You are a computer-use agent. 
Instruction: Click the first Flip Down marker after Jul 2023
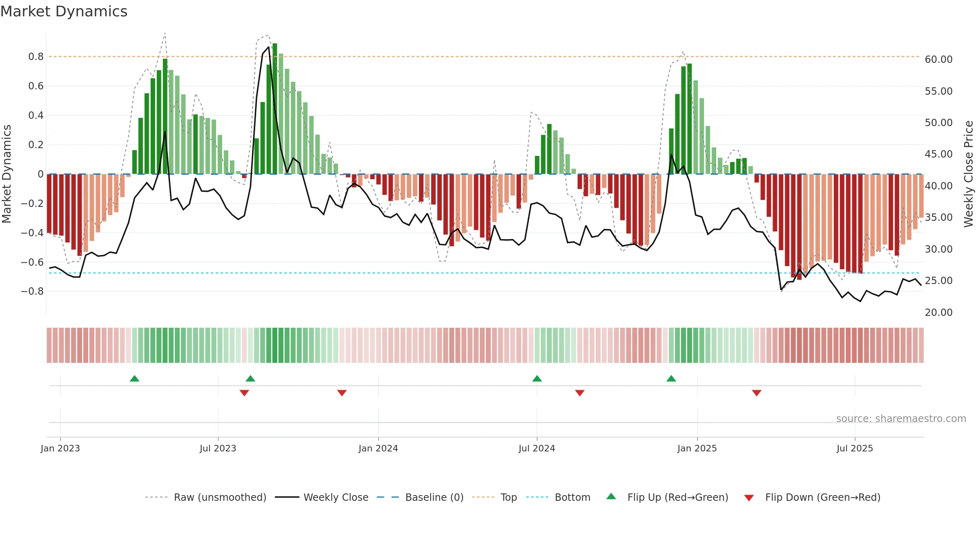(x=244, y=393)
